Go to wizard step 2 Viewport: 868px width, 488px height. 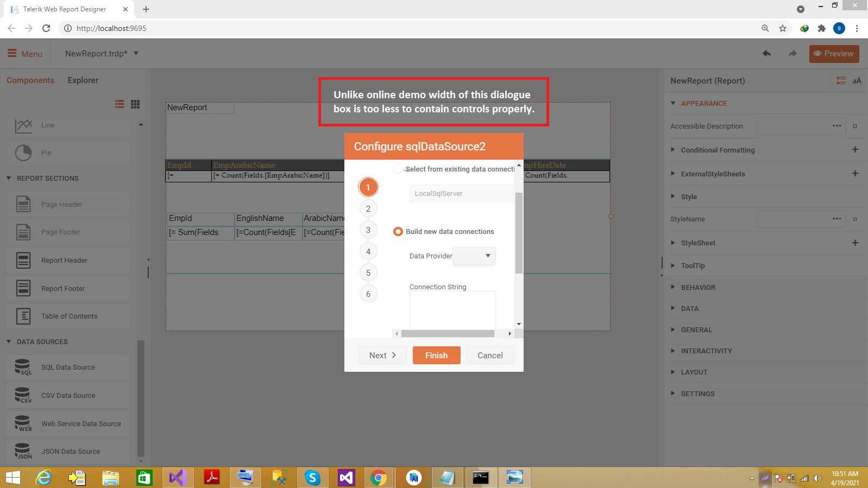368,209
